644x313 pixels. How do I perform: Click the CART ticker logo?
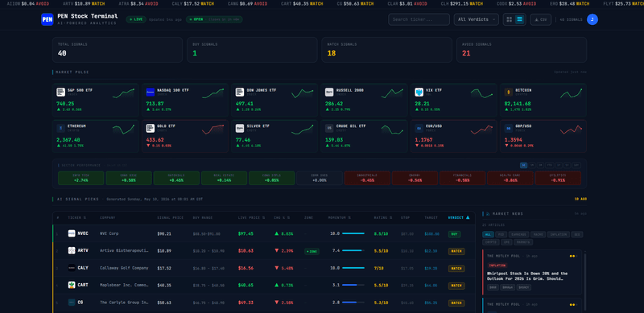coord(72,285)
